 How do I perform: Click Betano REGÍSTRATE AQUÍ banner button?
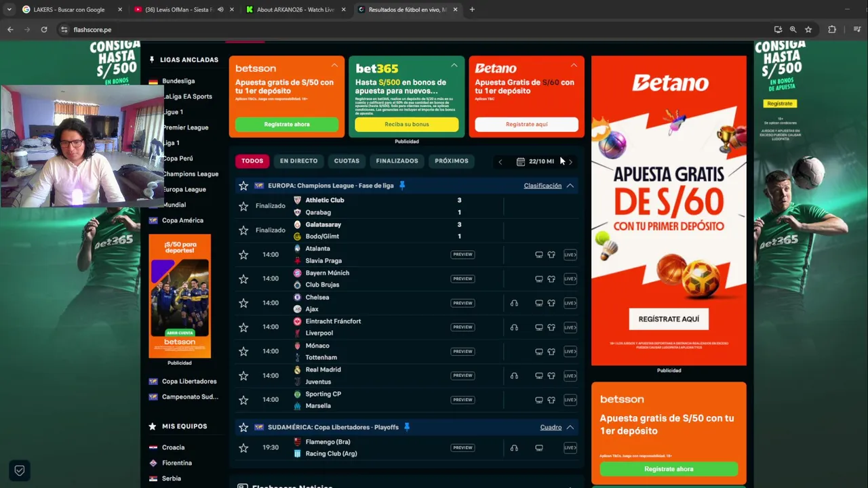669,319
